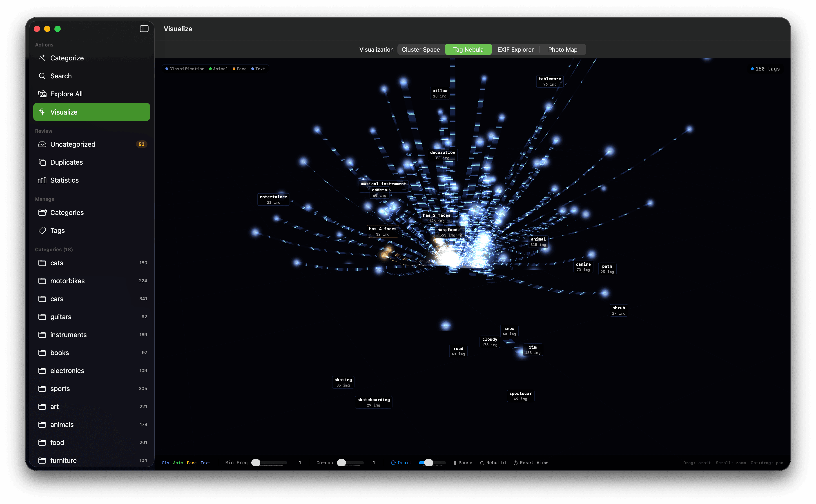Click the Explore All photos icon
The height and width of the screenshot is (504, 816).
42,94
